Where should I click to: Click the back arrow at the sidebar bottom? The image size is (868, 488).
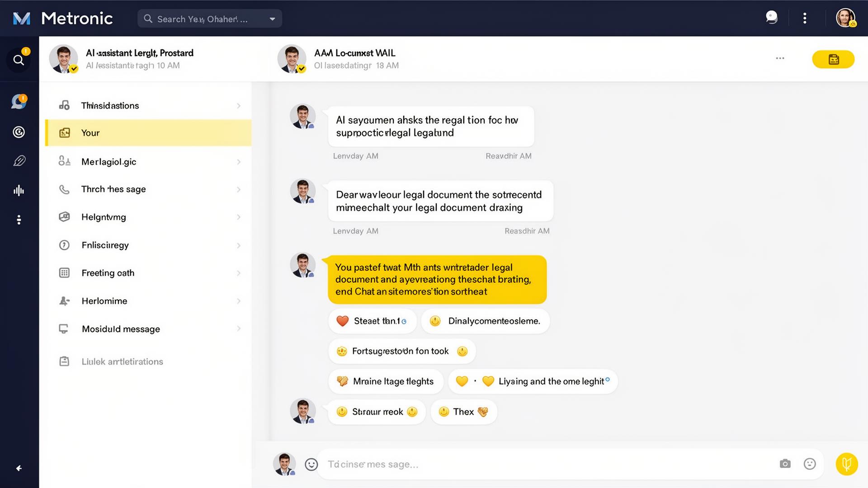pyautogui.click(x=19, y=469)
